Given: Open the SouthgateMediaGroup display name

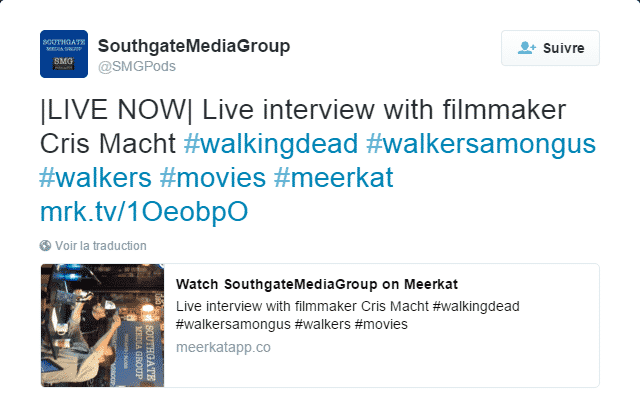Looking at the screenshot, I should point(194,46).
